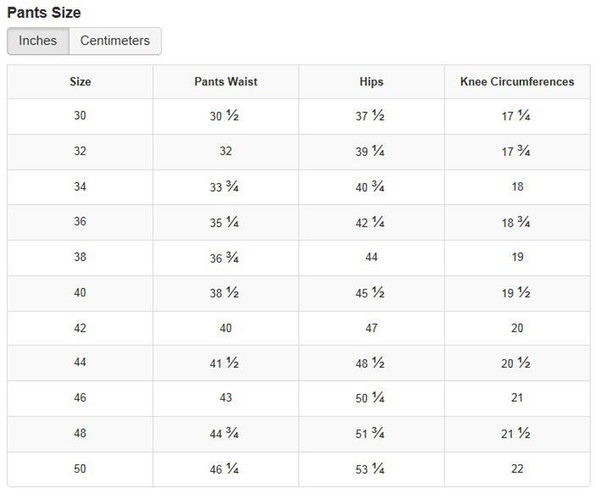This screenshot has width=600, height=499.
Task: Select the Inches unit toggle
Action: coord(38,41)
